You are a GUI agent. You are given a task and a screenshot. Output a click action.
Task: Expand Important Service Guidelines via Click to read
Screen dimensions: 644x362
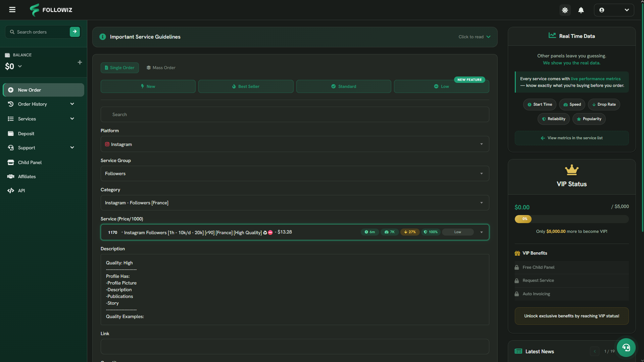click(x=474, y=37)
